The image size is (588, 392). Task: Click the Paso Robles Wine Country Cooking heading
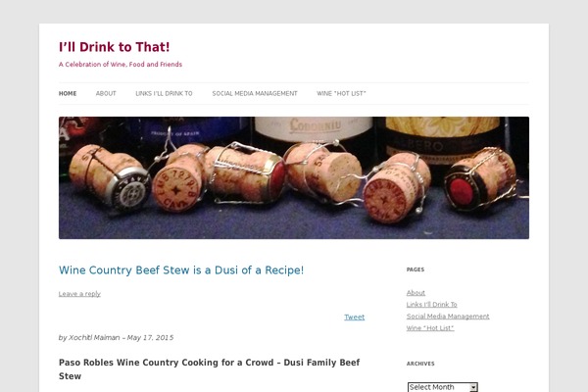(x=210, y=369)
